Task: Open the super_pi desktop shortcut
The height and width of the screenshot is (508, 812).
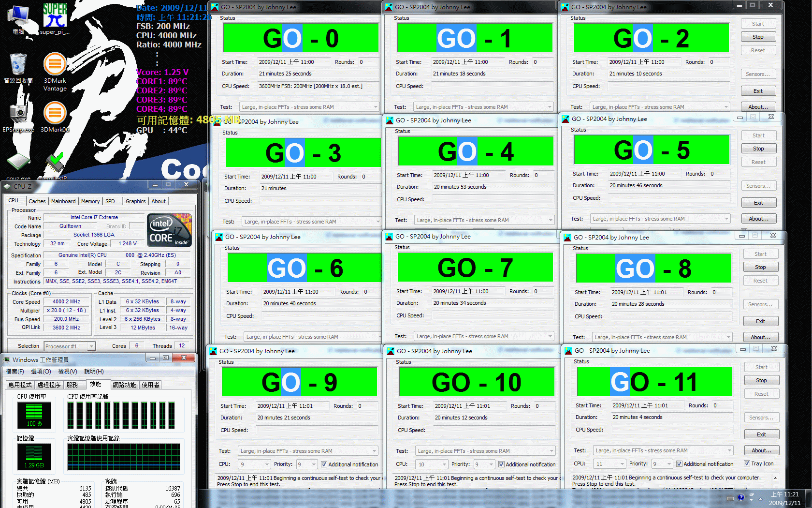Action: pos(55,18)
